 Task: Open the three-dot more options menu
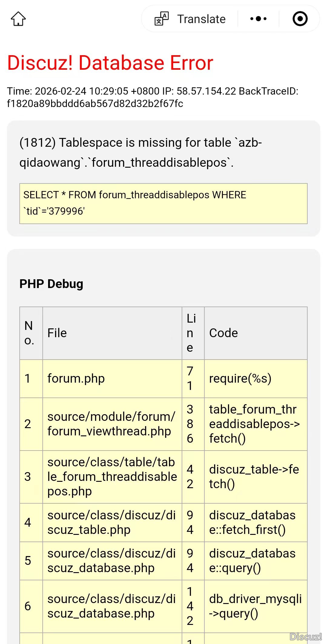point(258,19)
